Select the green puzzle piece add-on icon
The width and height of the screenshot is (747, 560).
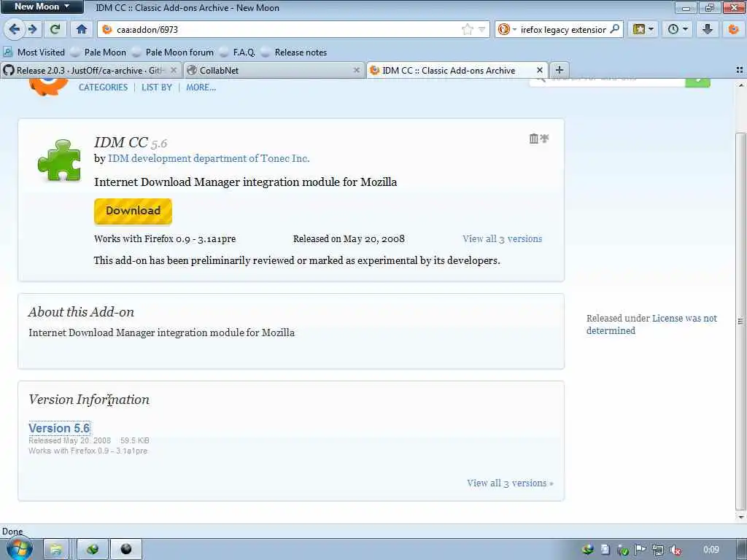click(59, 160)
